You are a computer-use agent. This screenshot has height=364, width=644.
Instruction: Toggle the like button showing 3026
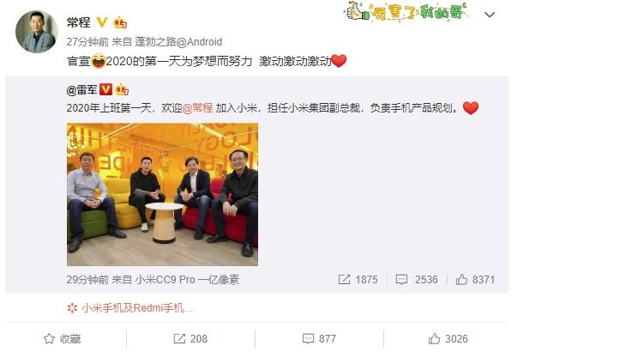point(448,339)
